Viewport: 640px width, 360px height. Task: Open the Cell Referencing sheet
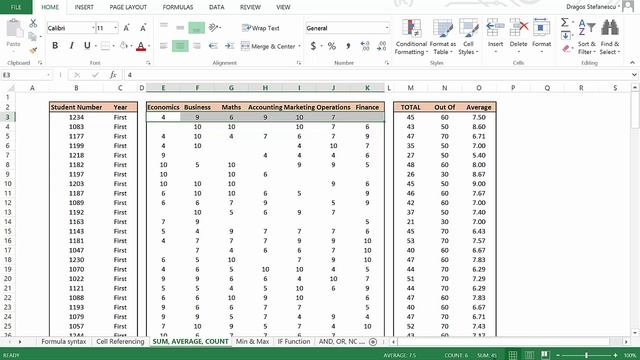[120, 342]
